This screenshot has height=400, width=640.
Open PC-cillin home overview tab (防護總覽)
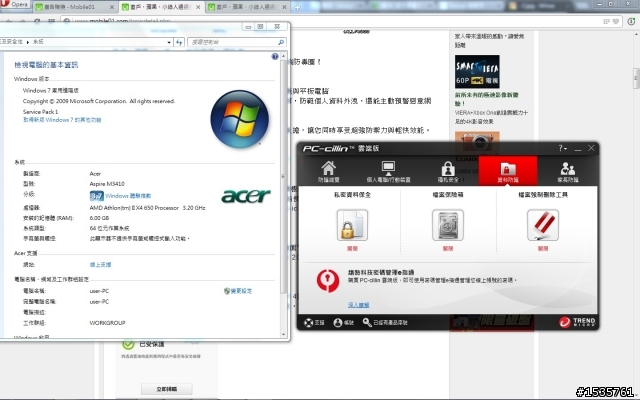(x=329, y=171)
